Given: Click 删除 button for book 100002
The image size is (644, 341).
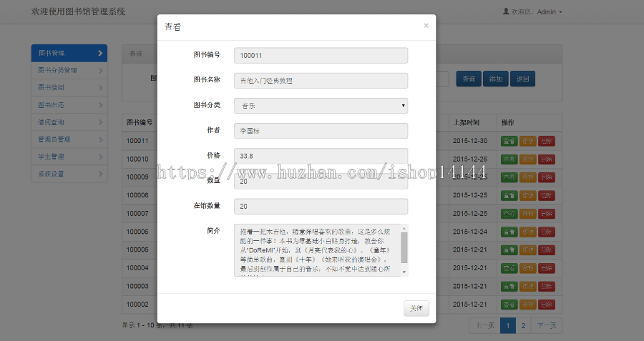Looking at the screenshot, I should [547, 305].
